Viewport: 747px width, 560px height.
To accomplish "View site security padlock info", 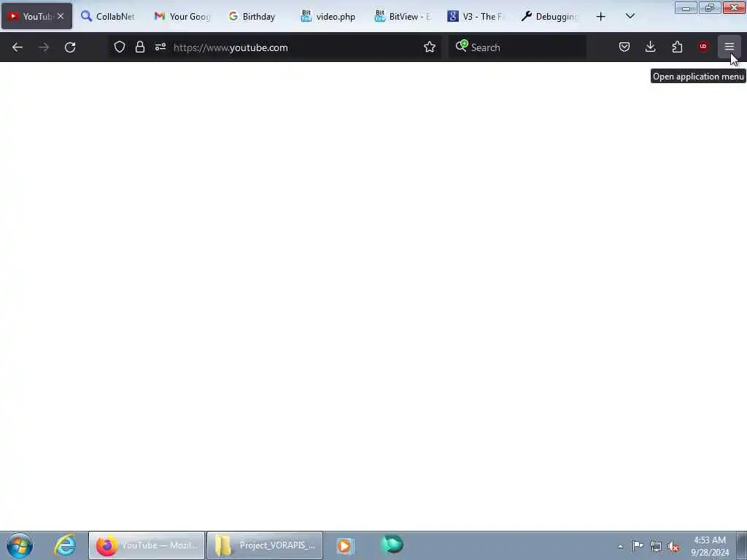I will pyautogui.click(x=139, y=47).
